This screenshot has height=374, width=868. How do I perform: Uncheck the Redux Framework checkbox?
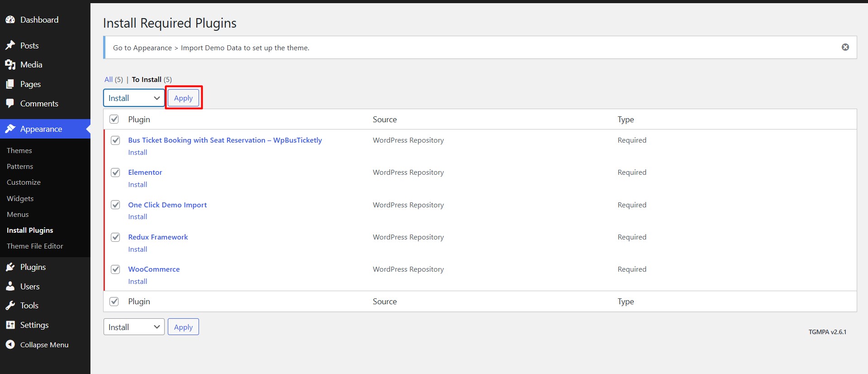pos(115,237)
